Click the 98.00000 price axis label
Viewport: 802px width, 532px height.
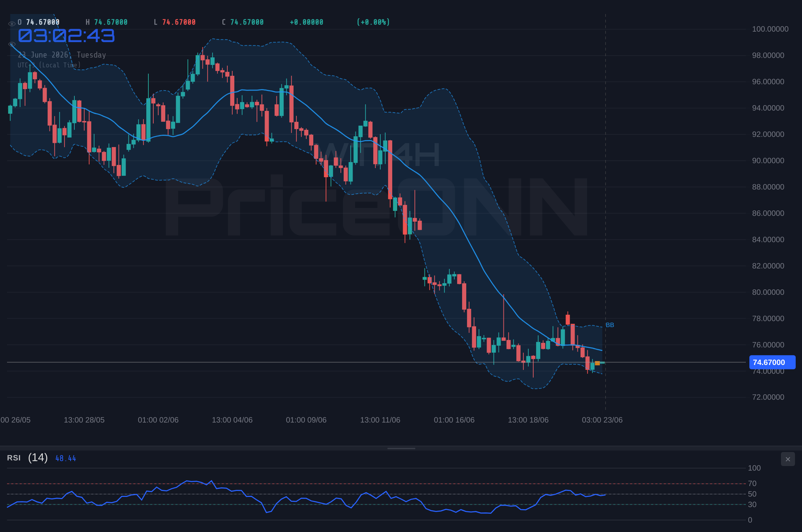pos(768,55)
